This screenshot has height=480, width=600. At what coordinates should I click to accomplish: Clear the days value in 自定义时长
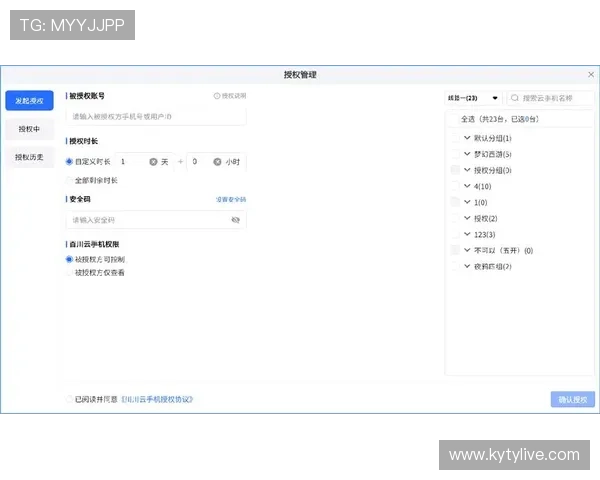[x=153, y=162]
